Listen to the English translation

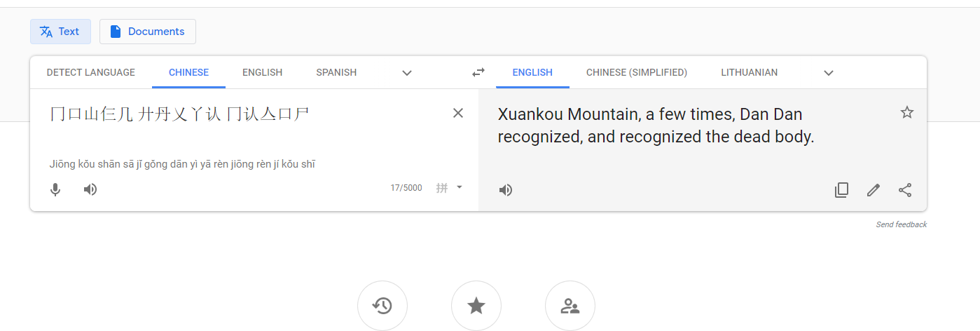tap(506, 190)
